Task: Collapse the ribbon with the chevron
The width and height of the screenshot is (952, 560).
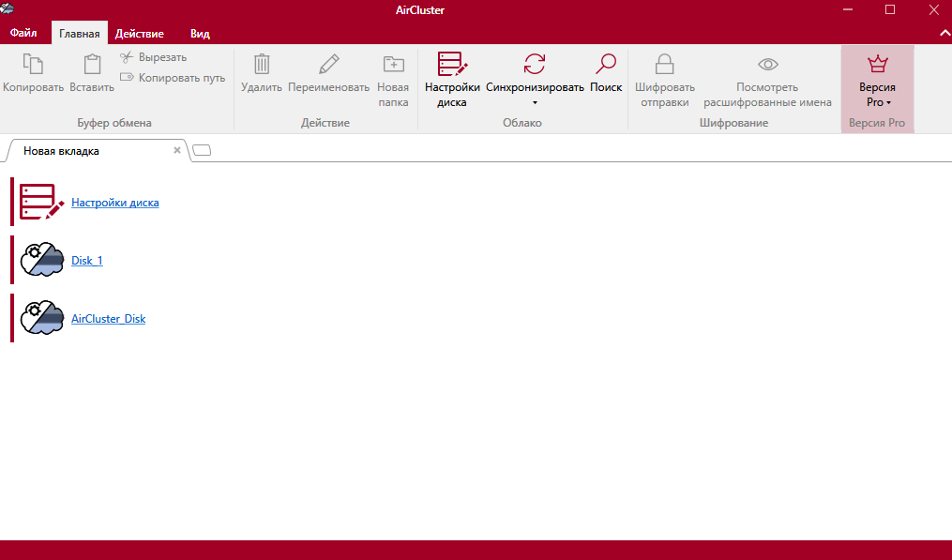Action: click(944, 34)
